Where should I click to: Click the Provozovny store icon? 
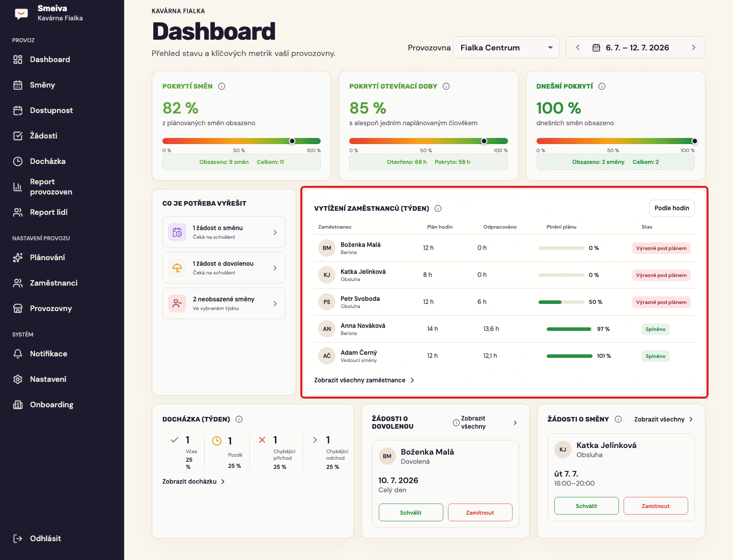[x=18, y=309]
